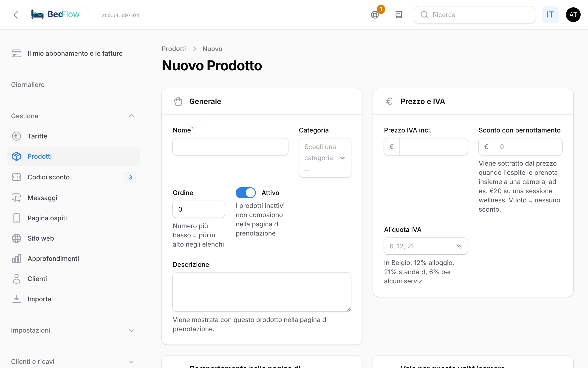Toggle the Attivo switch off
The width and height of the screenshot is (588, 368).
[x=246, y=193]
